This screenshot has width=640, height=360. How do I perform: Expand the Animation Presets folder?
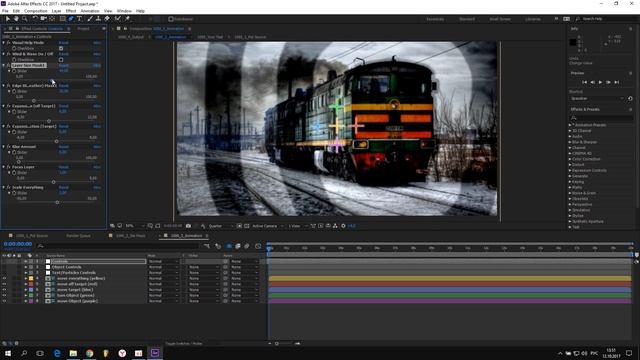[x=570, y=125]
